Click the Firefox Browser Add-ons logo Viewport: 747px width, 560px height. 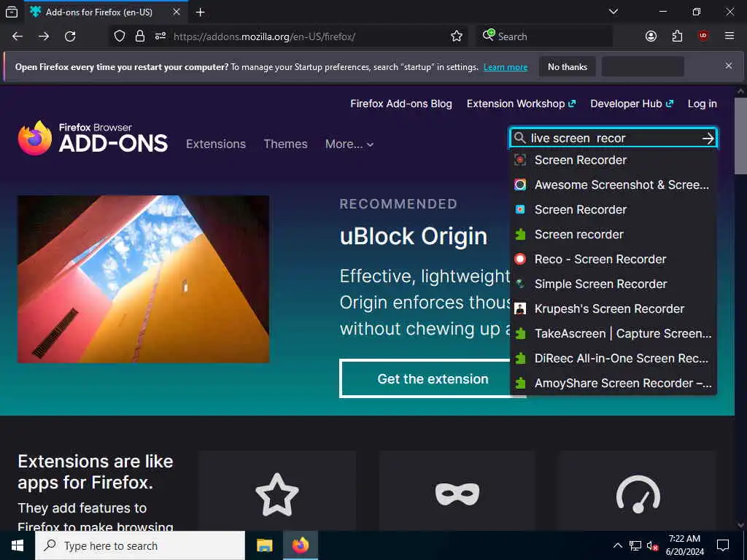pyautogui.click(x=93, y=138)
